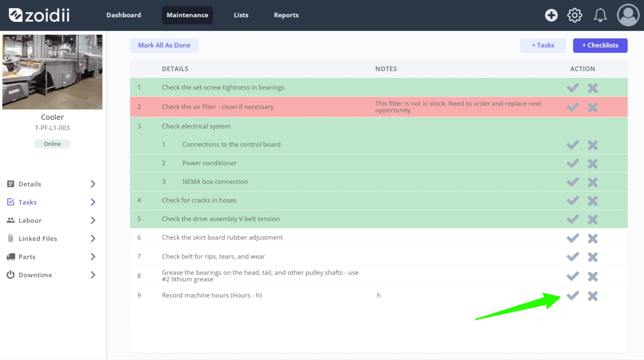Image resolution: width=644 pixels, height=360 pixels.
Task: Mark belt rips check as failed
Action: click(593, 257)
